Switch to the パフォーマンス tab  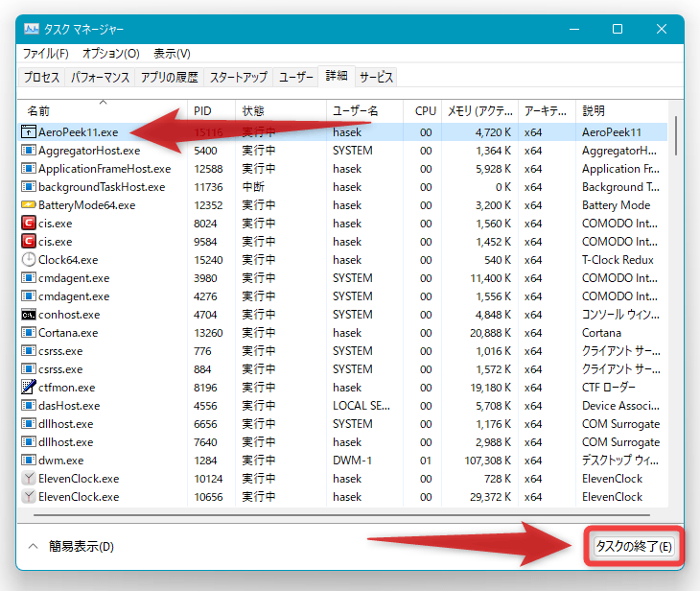pyautogui.click(x=100, y=78)
